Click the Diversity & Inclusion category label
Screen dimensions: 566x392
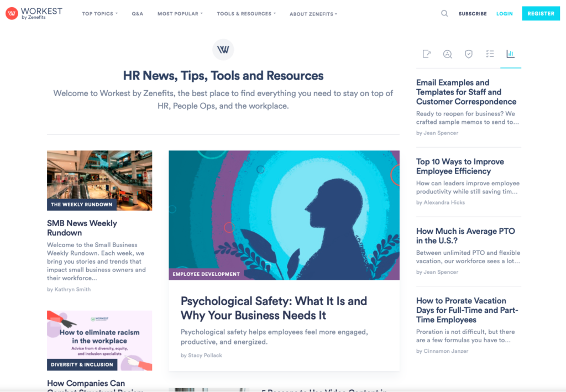coord(82,365)
